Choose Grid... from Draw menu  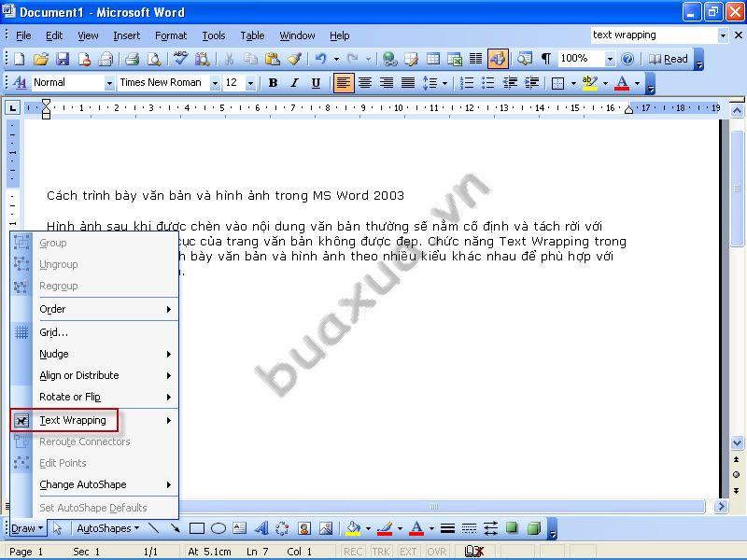coord(106,332)
